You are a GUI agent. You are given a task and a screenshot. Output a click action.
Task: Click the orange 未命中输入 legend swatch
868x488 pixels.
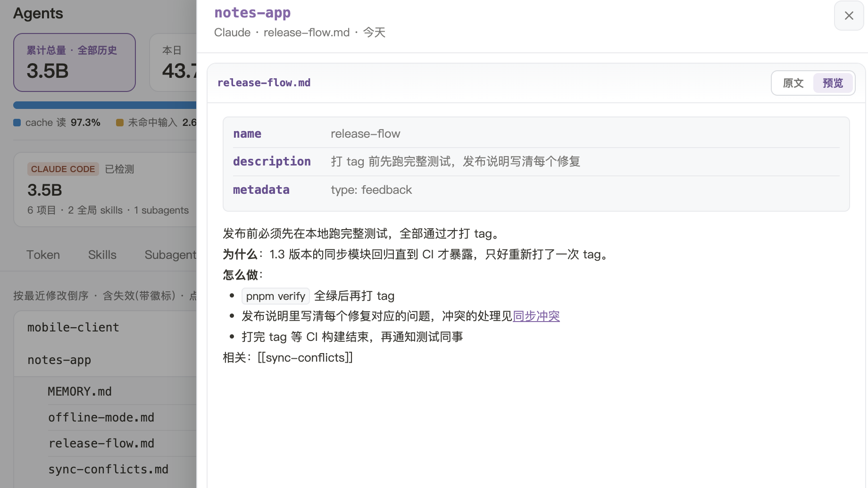120,123
